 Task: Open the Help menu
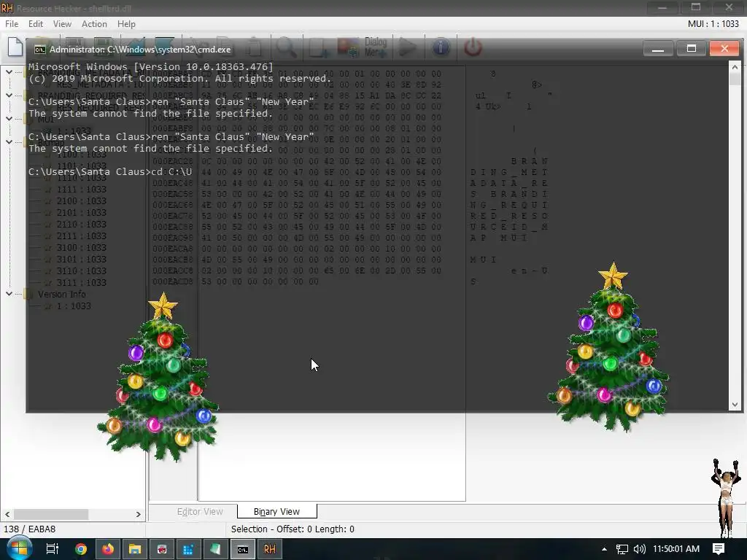[x=126, y=24]
